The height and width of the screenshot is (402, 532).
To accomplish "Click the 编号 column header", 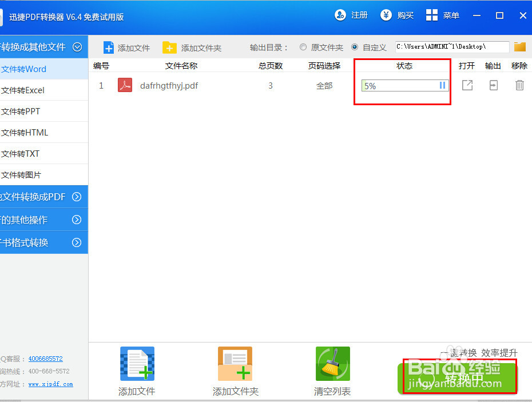I will pos(101,66).
